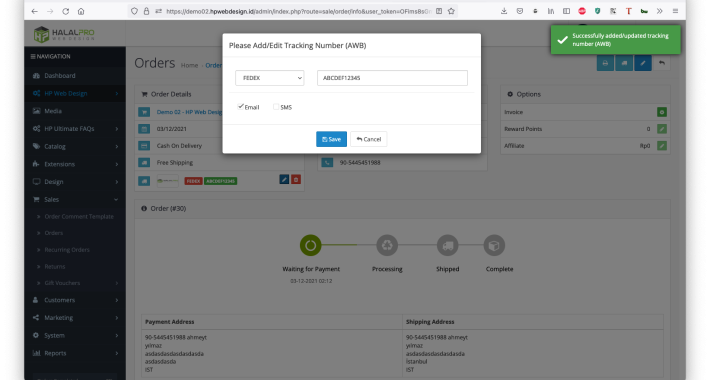Open Reports sidebar menu
Screen dimensions: 710x380
[x=75, y=353]
